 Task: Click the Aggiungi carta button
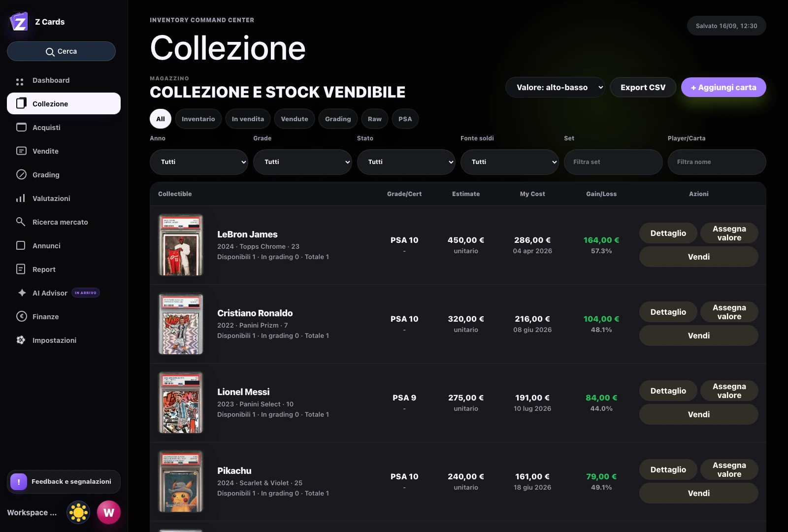tap(723, 87)
